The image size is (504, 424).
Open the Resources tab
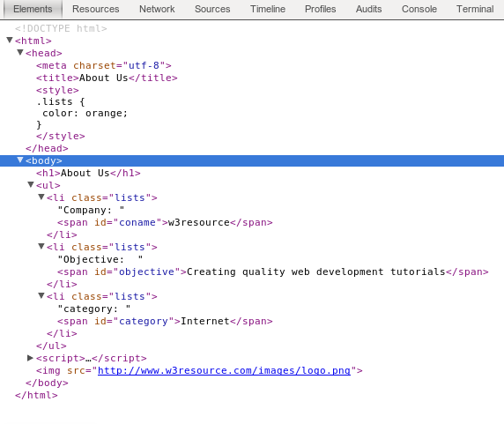click(96, 9)
